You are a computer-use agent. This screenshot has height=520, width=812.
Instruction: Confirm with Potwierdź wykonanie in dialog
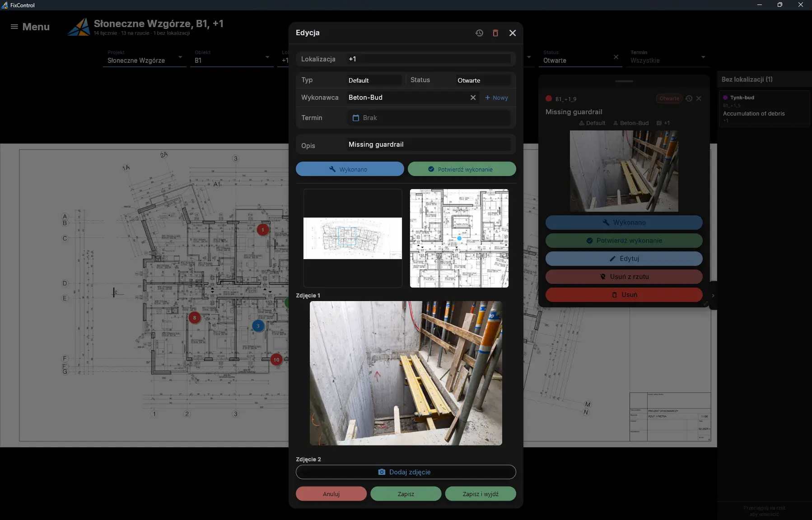pyautogui.click(x=462, y=169)
